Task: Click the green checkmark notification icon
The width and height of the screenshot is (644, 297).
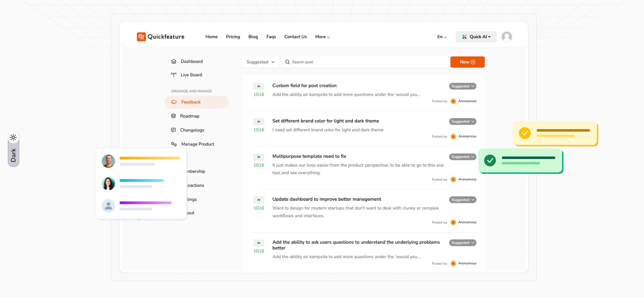Action: [490, 160]
